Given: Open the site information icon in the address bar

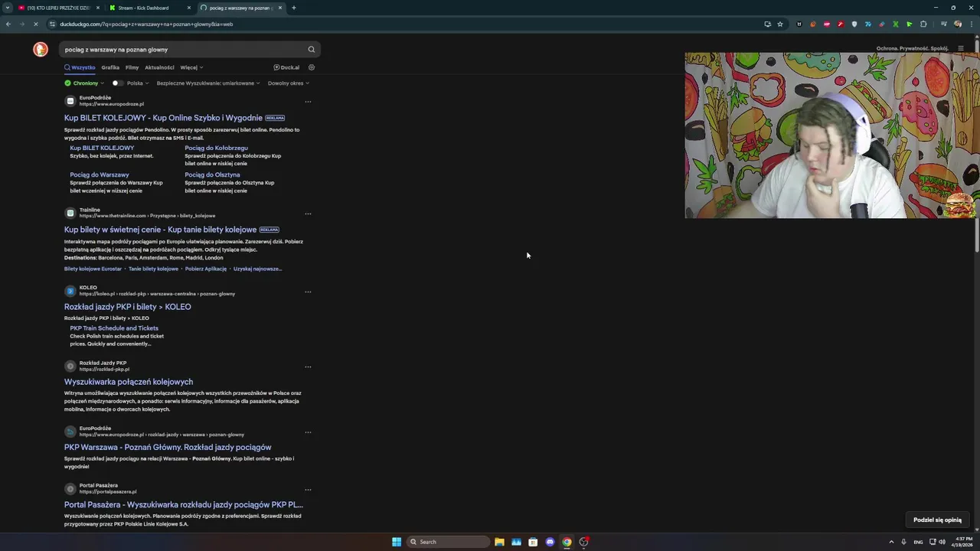Looking at the screenshot, I should click(52, 24).
